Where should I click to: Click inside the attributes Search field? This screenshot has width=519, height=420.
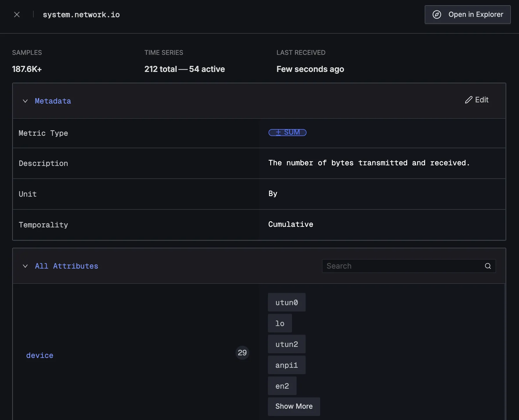(x=392, y=266)
